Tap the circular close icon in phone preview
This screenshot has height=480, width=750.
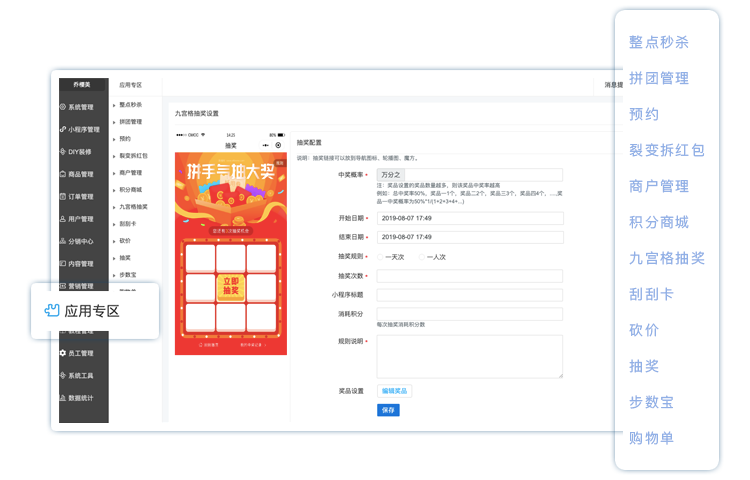(278, 145)
